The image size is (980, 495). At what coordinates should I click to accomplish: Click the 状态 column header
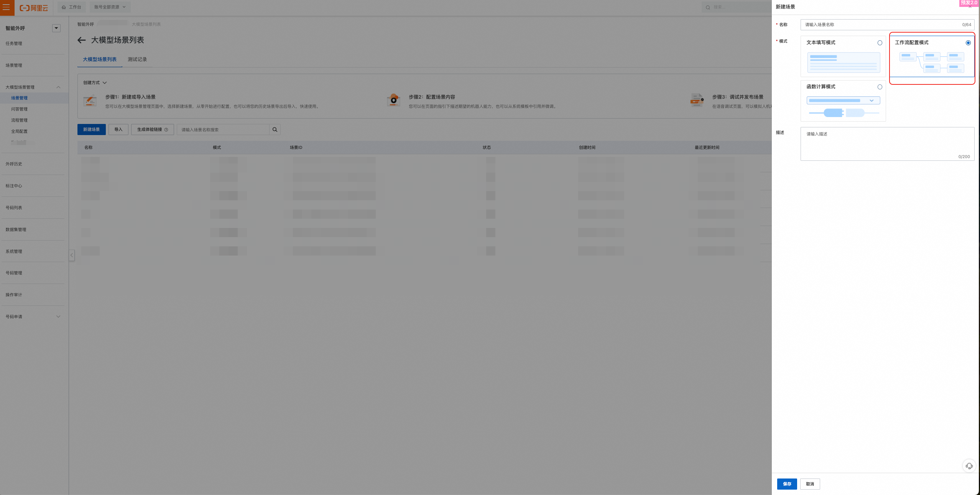pos(487,147)
